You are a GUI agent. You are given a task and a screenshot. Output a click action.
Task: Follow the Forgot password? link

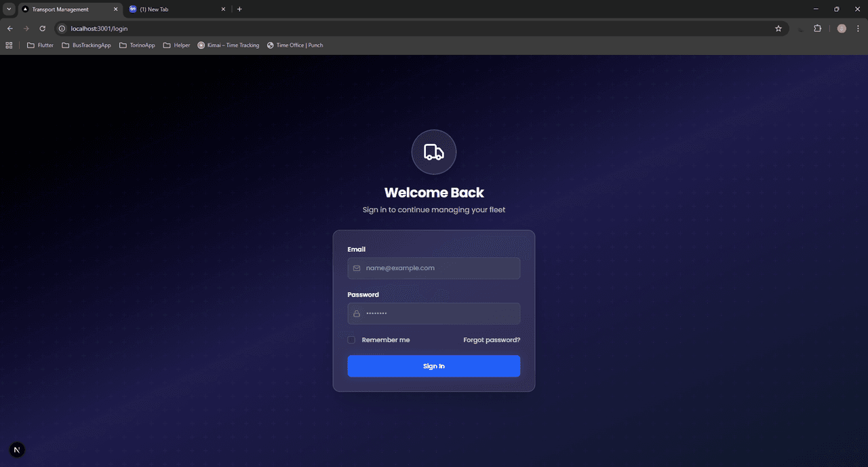[492, 340]
